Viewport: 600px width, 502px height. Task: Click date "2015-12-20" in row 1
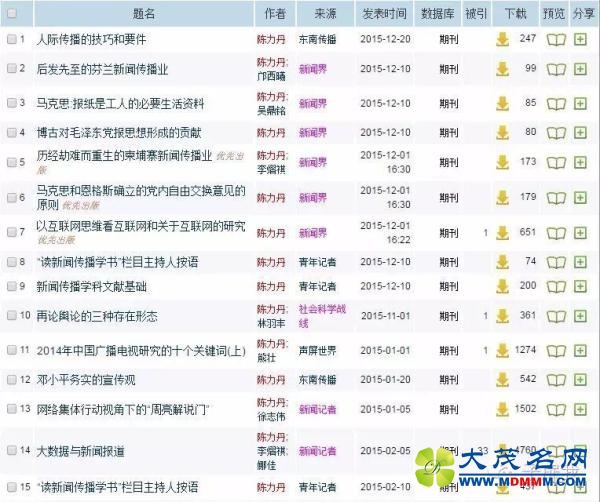(385, 39)
